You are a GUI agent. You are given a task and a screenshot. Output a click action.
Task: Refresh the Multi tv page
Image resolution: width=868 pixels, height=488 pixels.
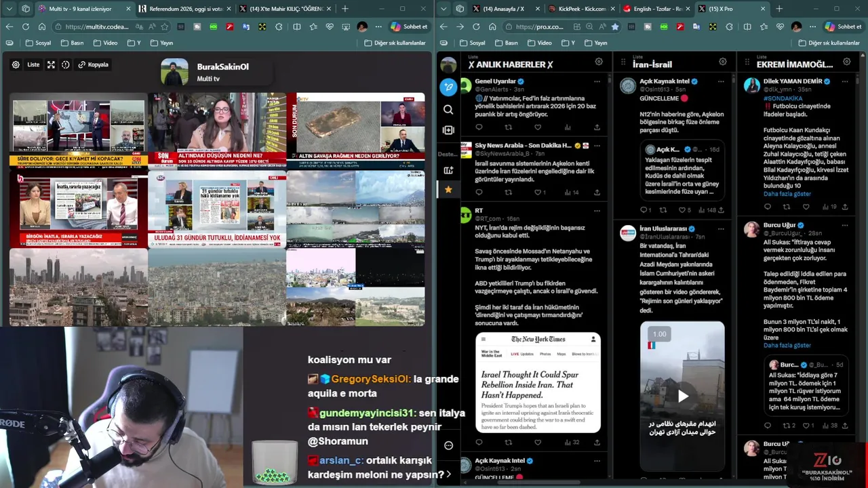(x=26, y=26)
